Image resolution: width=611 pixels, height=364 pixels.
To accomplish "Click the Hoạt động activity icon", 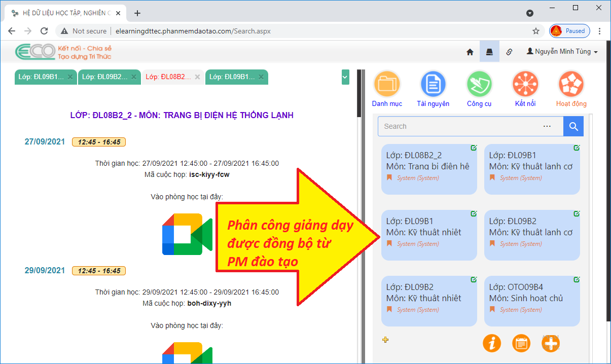I will click(571, 84).
